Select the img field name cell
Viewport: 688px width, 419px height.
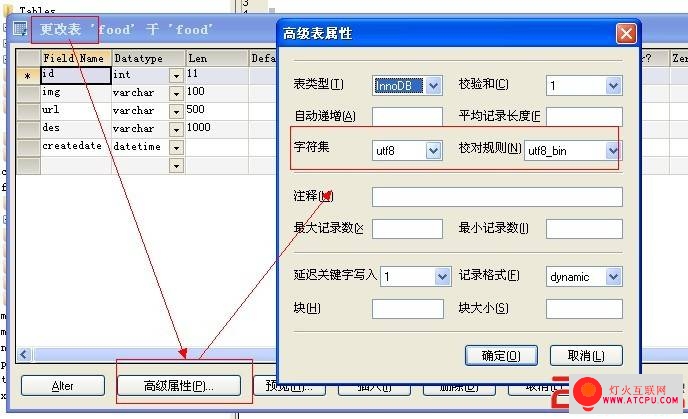click(75, 93)
